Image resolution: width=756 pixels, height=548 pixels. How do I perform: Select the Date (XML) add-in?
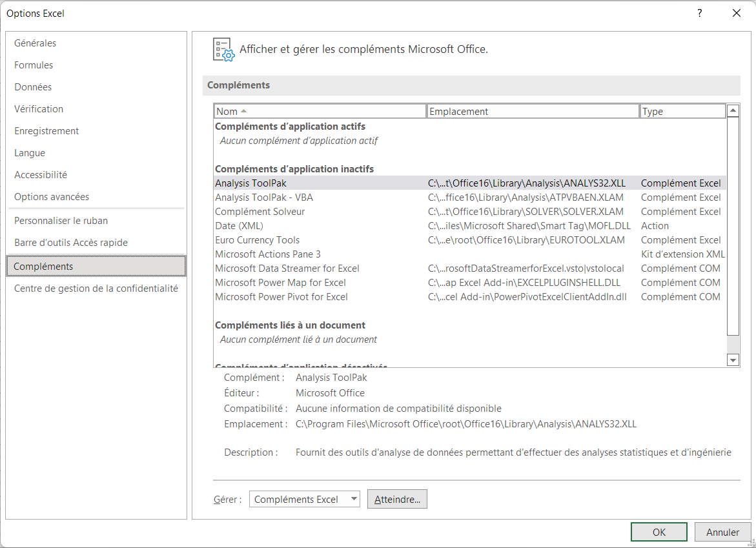click(469, 226)
